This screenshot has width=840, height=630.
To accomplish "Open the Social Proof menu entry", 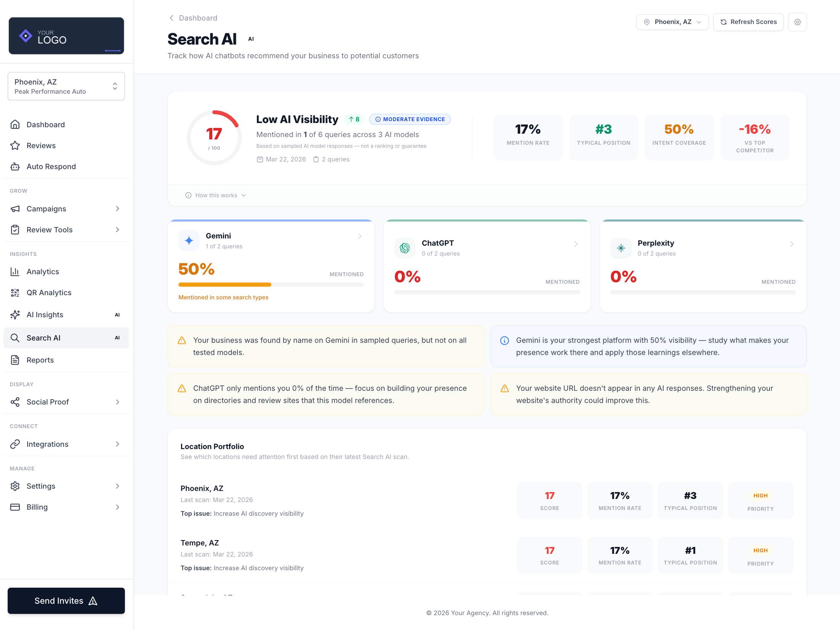I will tap(47, 402).
